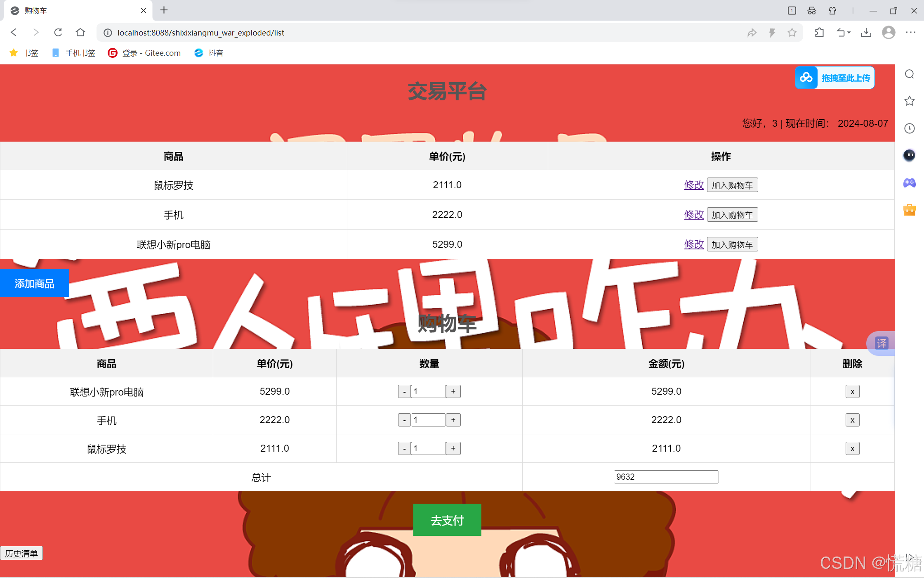Click 修改 link for 手机
924x578 pixels.
694,214
